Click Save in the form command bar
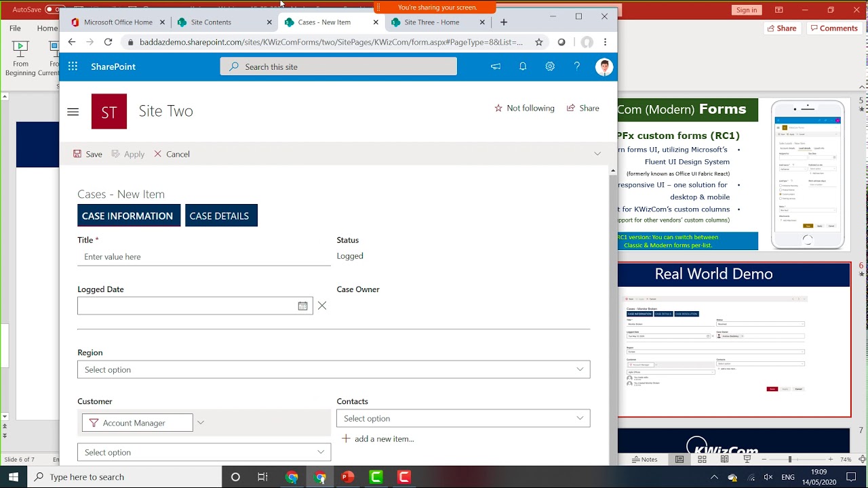This screenshot has width=868, height=488. [88, 154]
